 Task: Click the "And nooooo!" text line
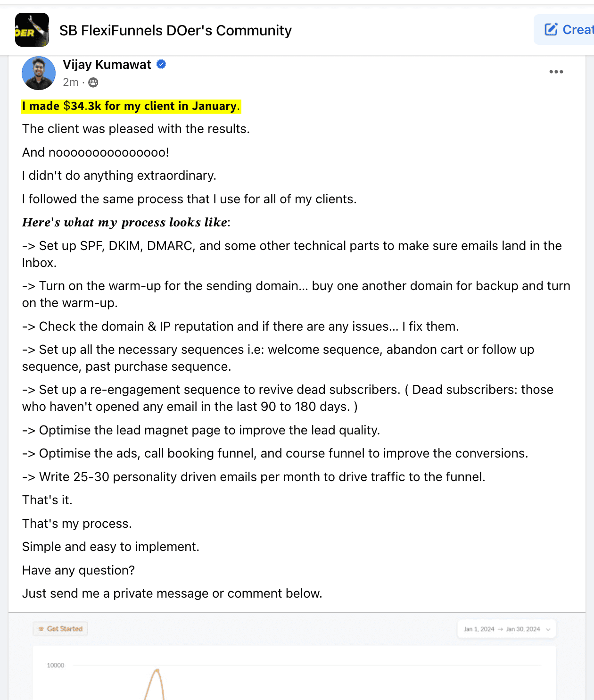(x=96, y=152)
